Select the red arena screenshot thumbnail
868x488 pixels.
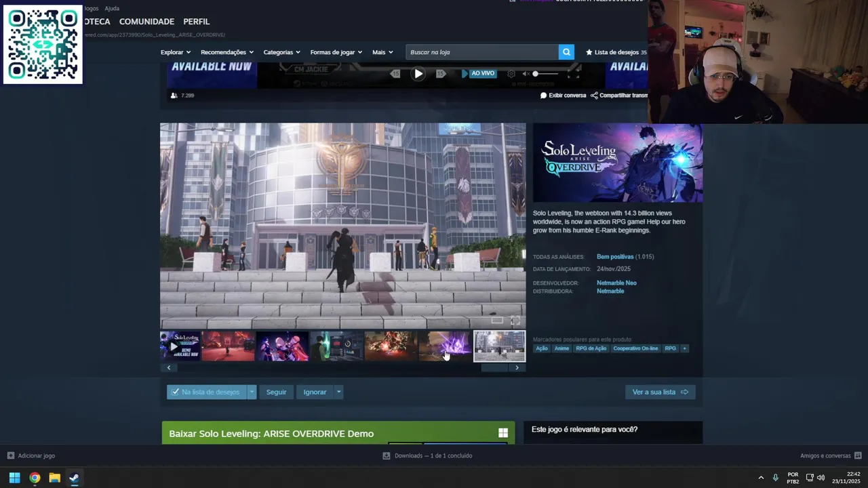(x=229, y=346)
